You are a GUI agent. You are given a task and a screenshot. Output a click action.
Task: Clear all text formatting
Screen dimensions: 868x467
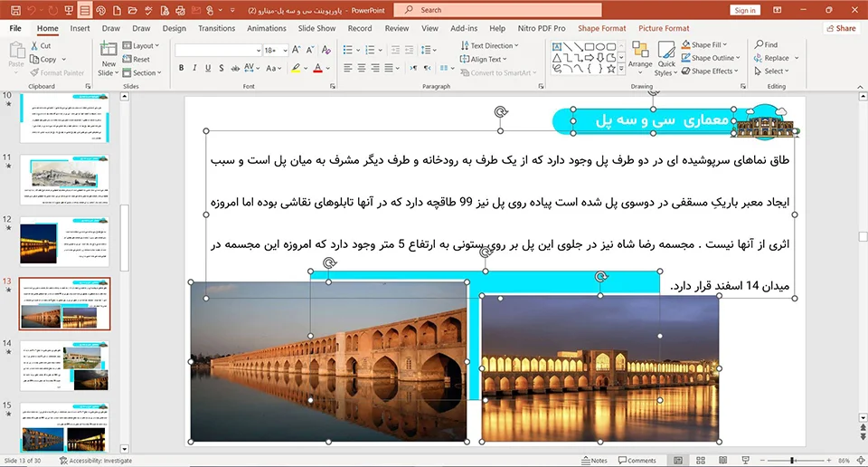tap(326, 50)
